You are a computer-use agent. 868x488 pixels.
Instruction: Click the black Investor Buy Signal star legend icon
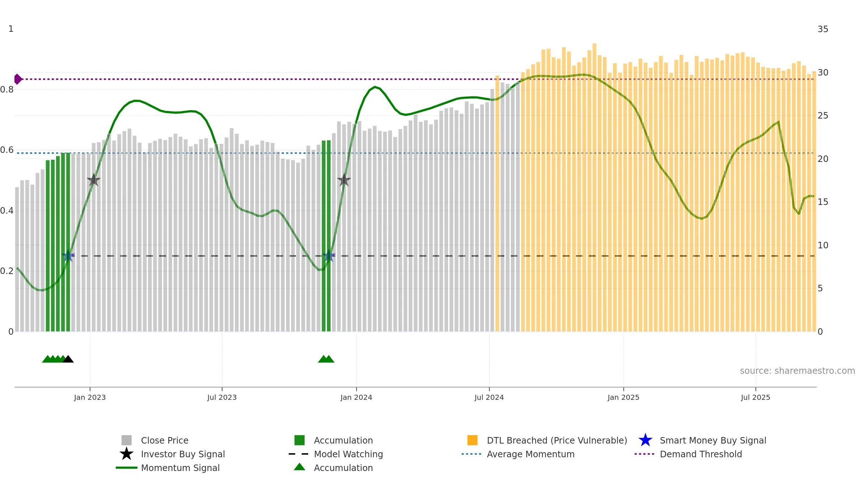coord(127,454)
